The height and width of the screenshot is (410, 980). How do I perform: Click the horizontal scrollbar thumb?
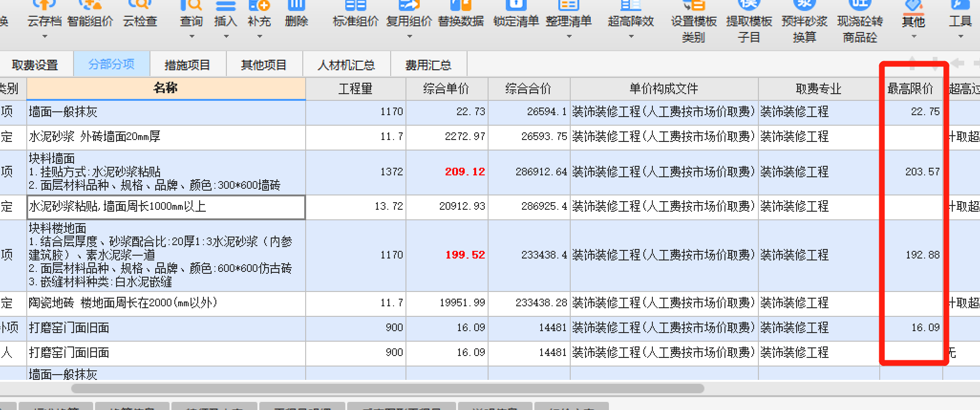pos(388,388)
